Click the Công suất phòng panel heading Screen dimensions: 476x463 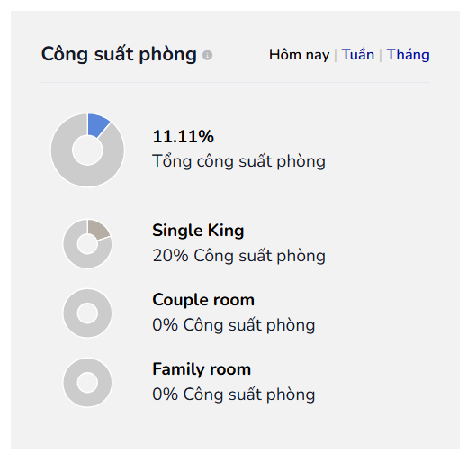click(121, 56)
